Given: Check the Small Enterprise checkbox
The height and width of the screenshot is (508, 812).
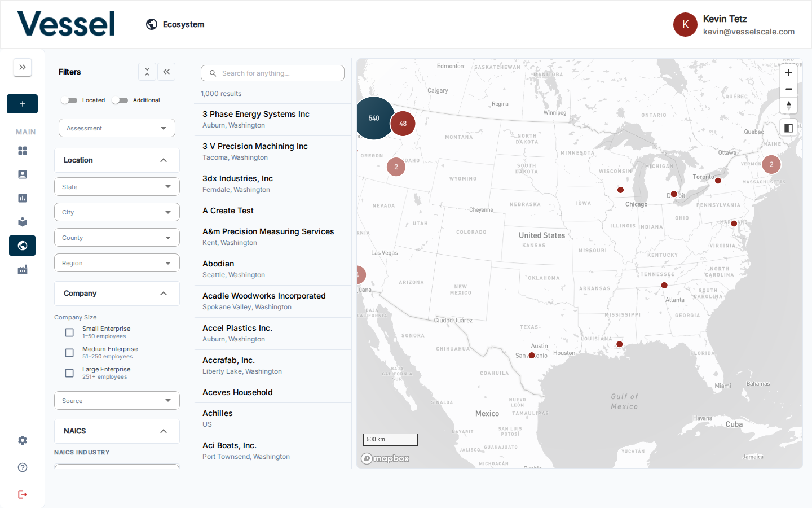Looking at the screenshot, I should pos(69,332).
